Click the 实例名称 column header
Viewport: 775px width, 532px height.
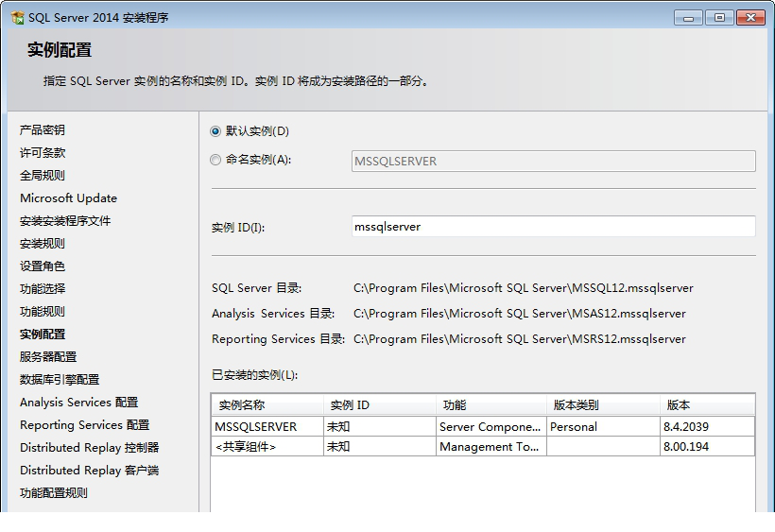[267, 405]
